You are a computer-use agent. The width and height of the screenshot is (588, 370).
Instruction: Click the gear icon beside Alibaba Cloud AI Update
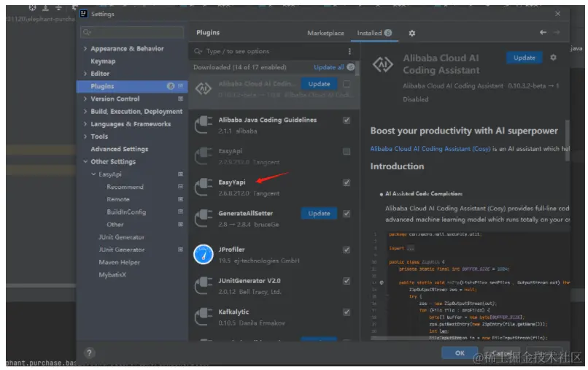553,58
